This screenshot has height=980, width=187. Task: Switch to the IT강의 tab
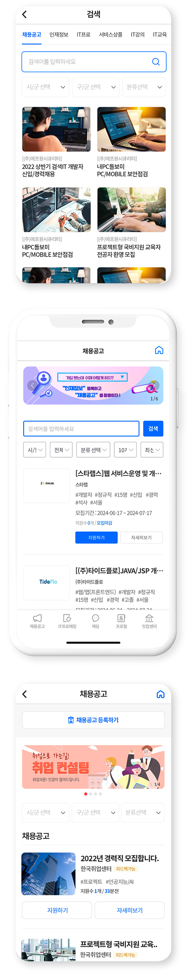[138, 35]
